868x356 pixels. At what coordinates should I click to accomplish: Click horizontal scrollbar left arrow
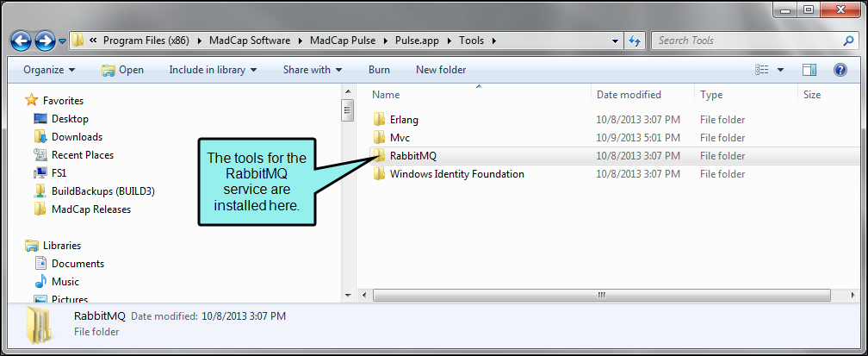(x=363, y=296)
